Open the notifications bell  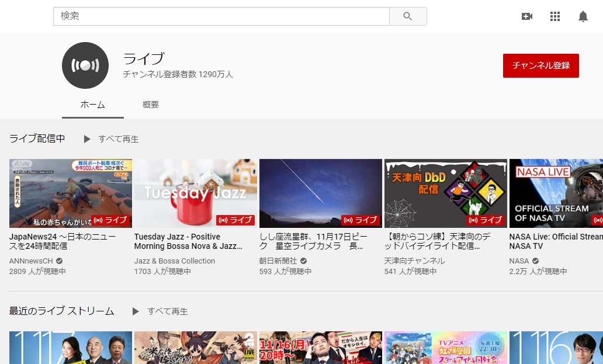click(x=583, y=16)
